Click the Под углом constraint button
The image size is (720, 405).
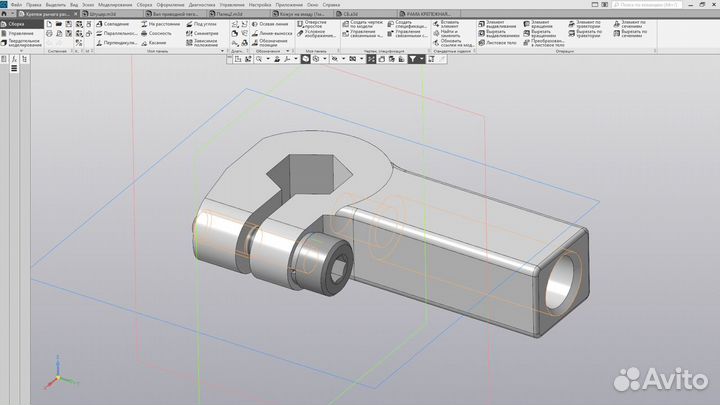point(203,23)
